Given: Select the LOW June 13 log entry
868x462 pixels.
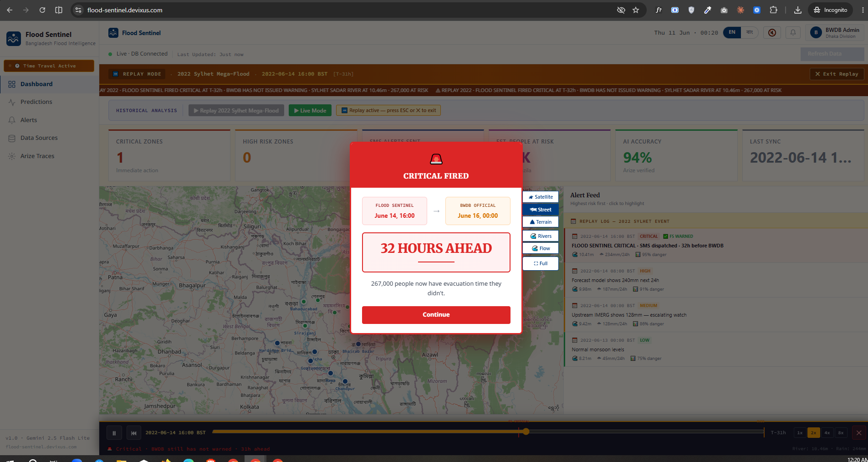Looking at the screenshot, I should 716,349.
